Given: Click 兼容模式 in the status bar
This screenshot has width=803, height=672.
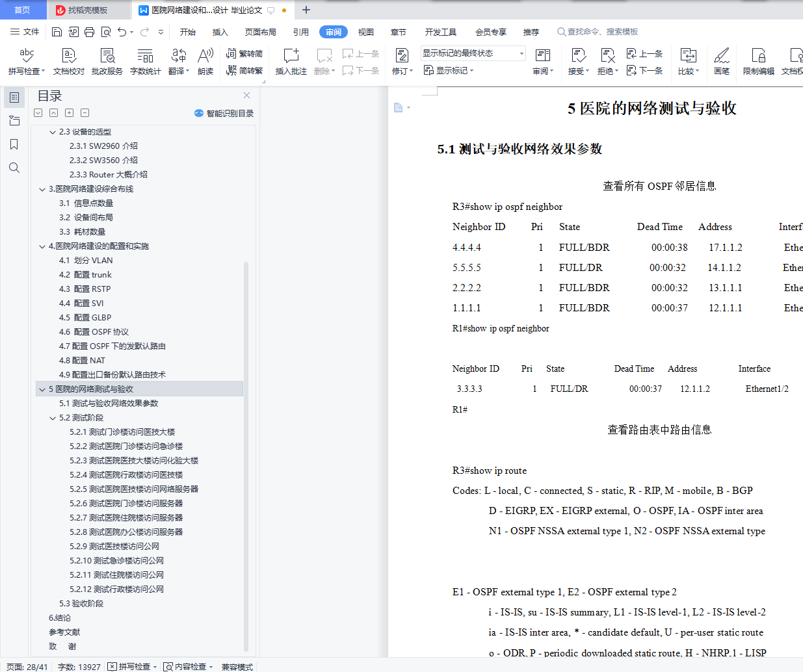Looking at the screenshot, I should [237, 667].
